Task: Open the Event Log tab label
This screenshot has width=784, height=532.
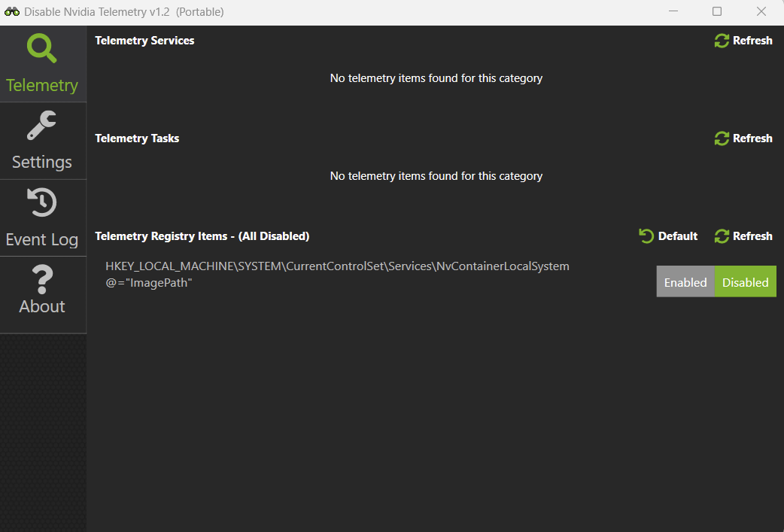Action: pyautogui.click(x=42, y=239)
